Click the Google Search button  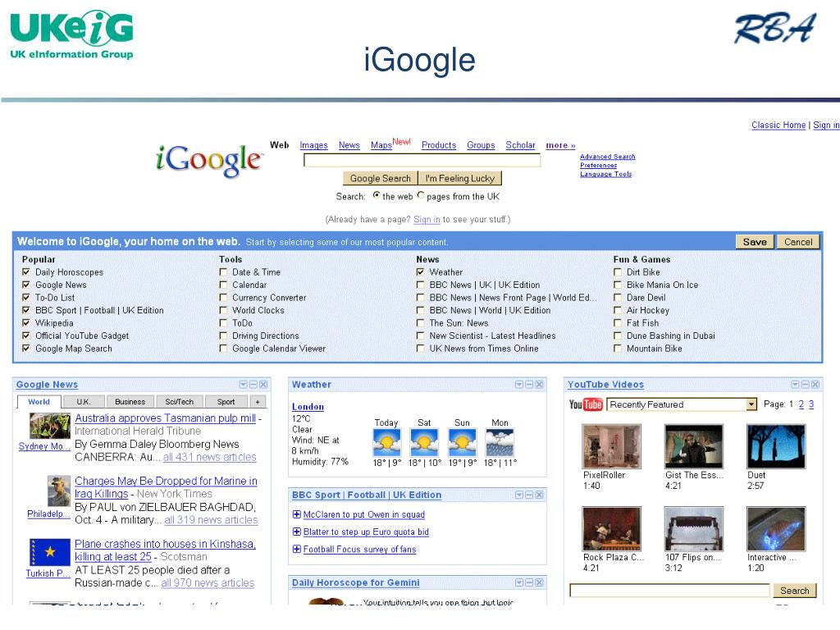point(380,178)
